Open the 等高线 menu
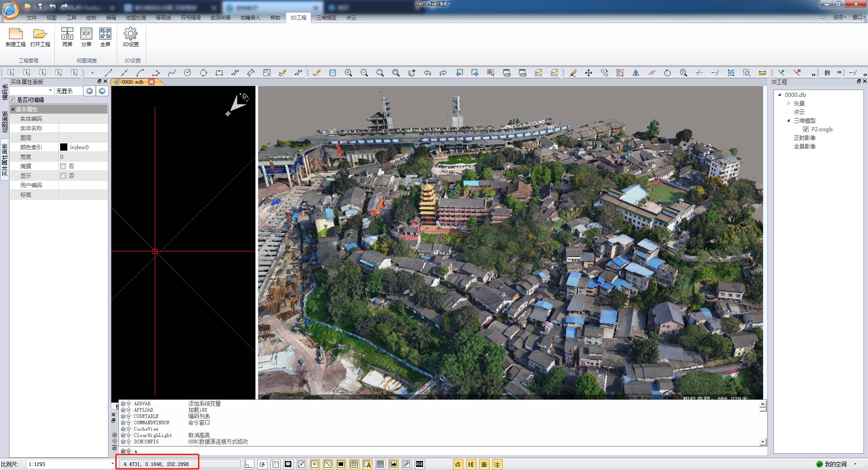Screen dimensions: 868x470 point(163,18)
